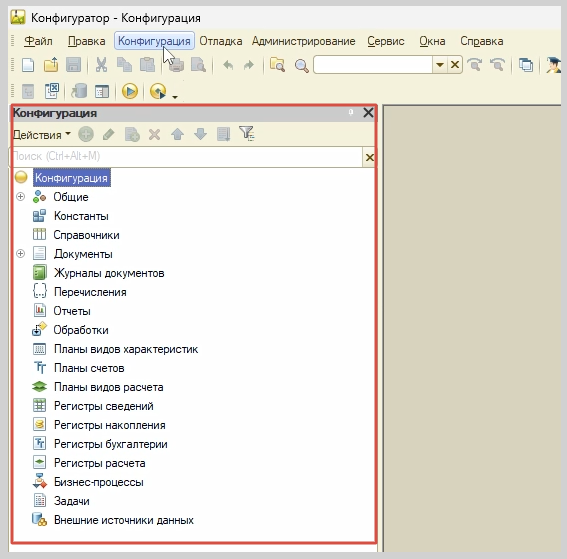The height and width of the screenshot is (559, 567).
Task: Click the yellow Start debugging play icon
Action: pos(130,91)
